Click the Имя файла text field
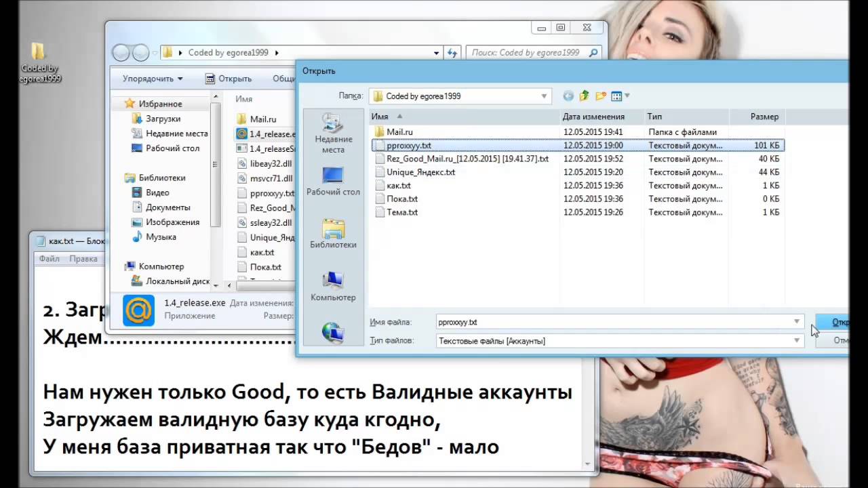 pyautogui.click(x=614, y=322)
